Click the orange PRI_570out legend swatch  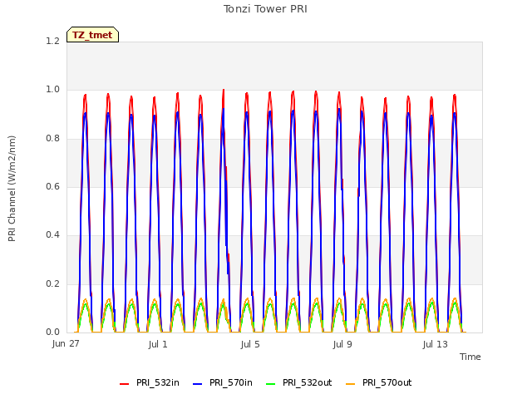coord(351,384)
